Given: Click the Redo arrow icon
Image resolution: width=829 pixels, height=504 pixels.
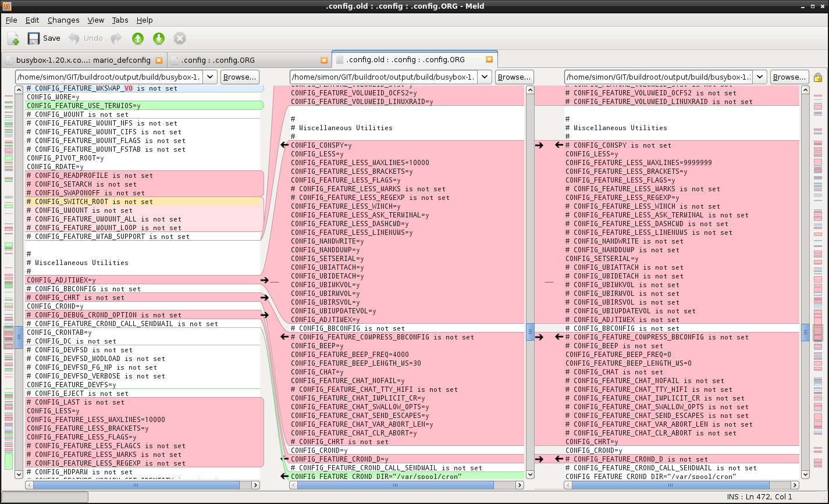Looking at the screenshot, I should 116,38.
